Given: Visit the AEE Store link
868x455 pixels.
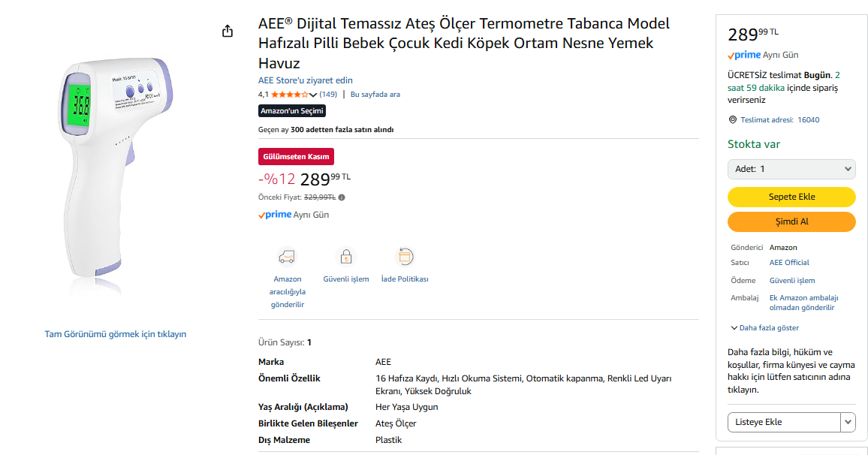Looking at the screenshot, I should pos(305,80).
